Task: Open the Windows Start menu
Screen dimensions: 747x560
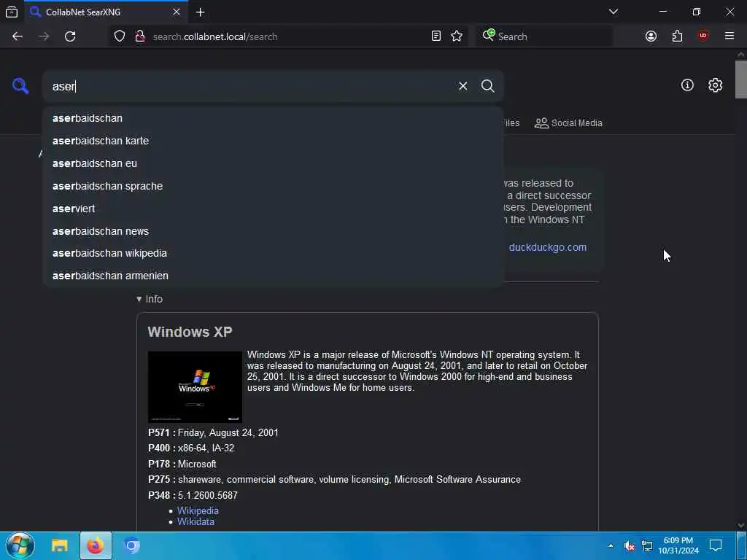Action: [20, 545]
